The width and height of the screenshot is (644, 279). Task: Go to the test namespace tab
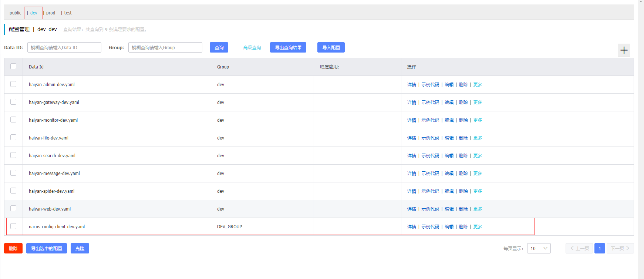click(68, 13)
